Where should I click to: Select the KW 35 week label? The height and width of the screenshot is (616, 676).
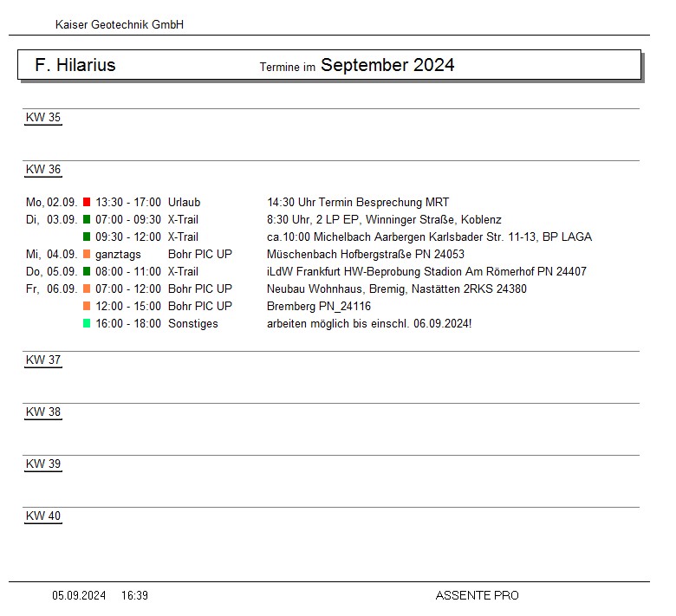coord(43,118)
